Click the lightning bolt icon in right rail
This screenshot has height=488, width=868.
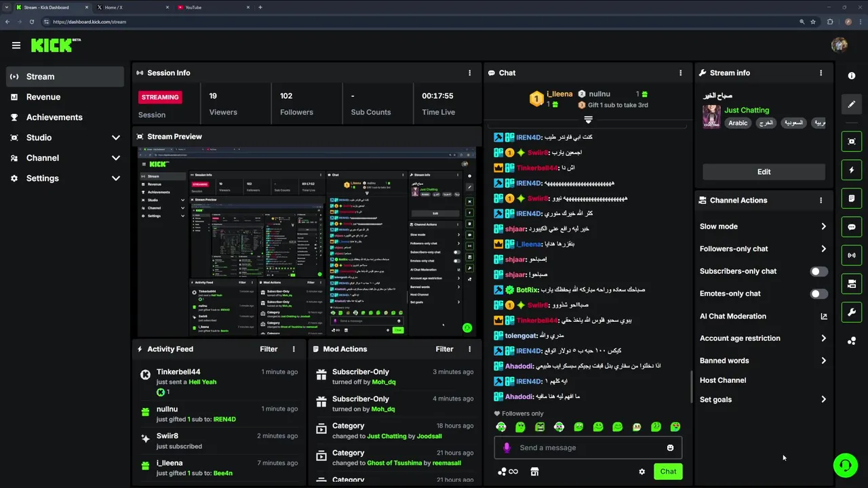[852, 169]
